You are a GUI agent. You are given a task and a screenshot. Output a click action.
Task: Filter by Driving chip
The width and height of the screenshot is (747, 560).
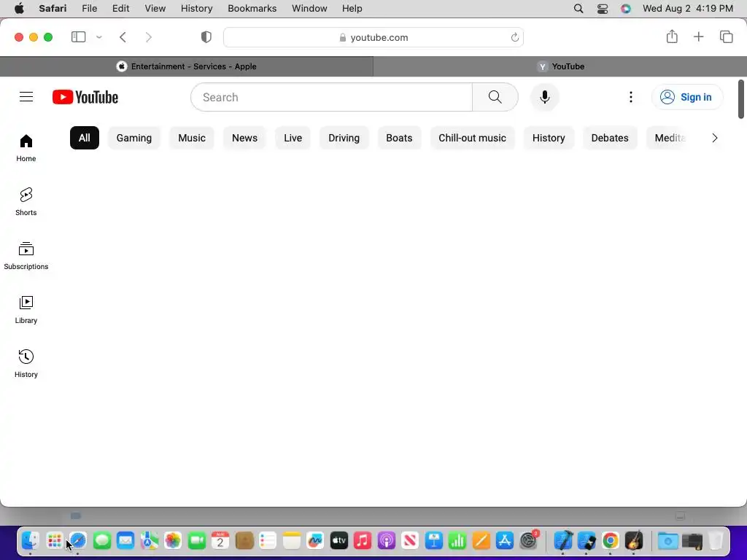pyautogui.click(x=344, y=138)
